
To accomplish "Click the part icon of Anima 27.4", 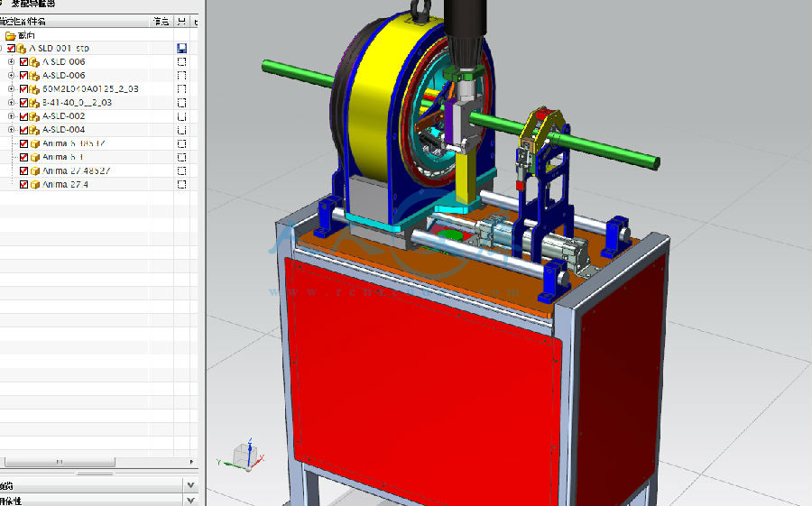I will click(x=35, y=184).
